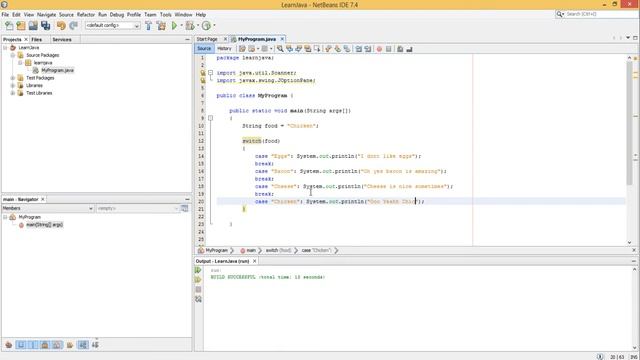Image resolution: width=640 pixels, height=360 pixels.
Task: Click Find Previous Occurrence editor icon
Action: pos(289,49)
